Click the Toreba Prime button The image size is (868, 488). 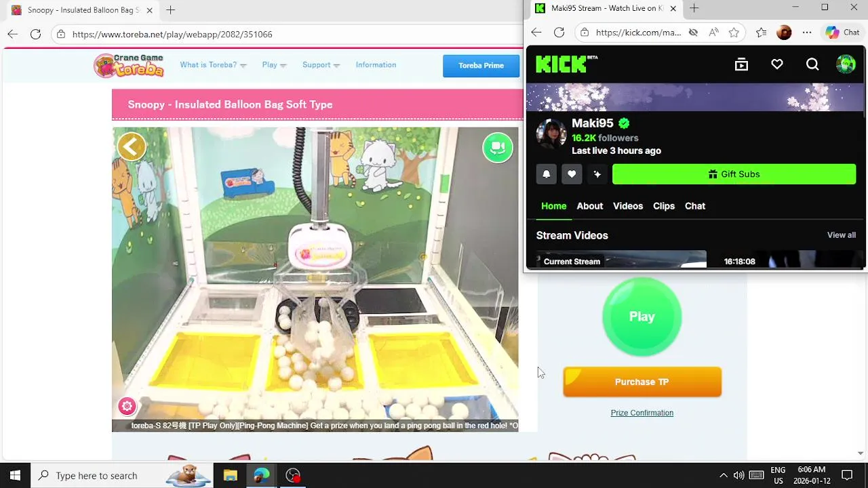[x=481, y=66]
